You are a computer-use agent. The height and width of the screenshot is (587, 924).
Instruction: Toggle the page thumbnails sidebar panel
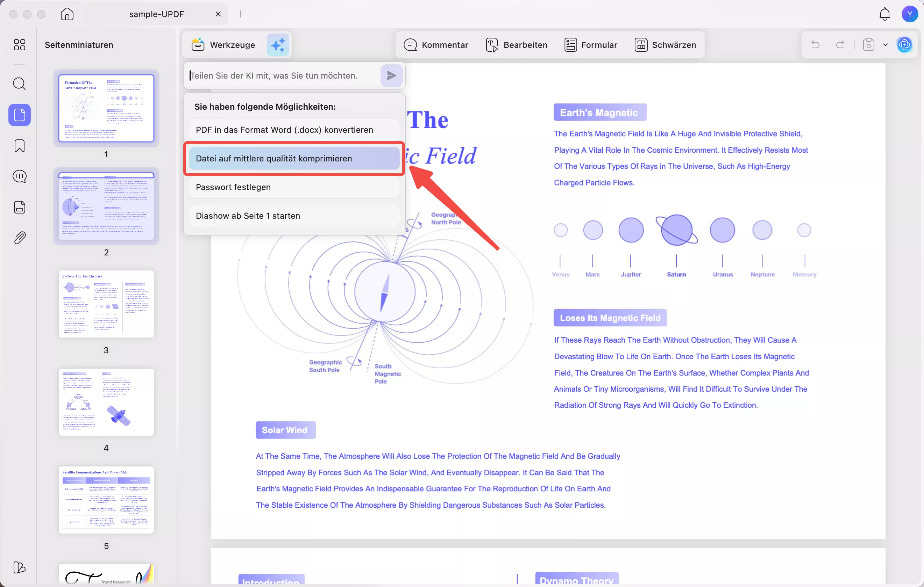coord(20,115)
